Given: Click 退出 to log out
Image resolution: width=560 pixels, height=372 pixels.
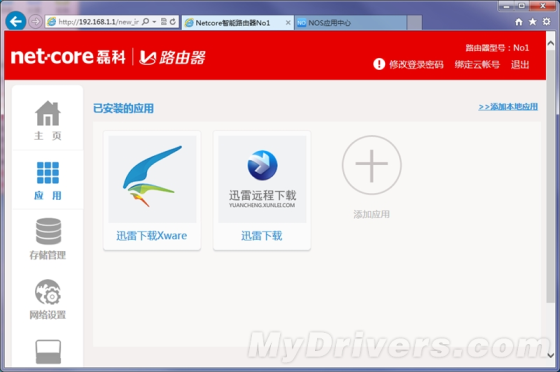Looking at the screenshot, I should click(520, 65).
